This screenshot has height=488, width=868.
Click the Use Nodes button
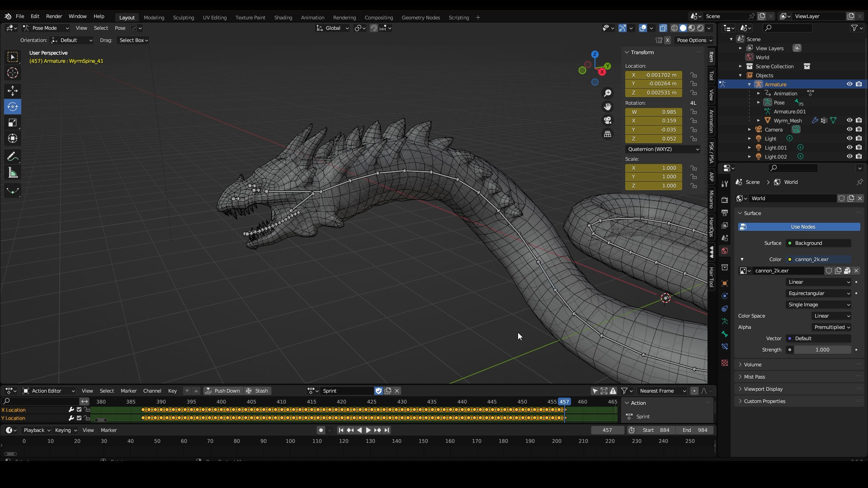tap(799, 227)
